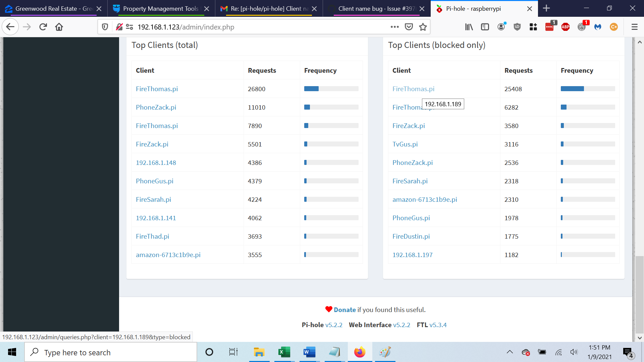Screen dimensions: 644x362
Task: Bookmark this page with the star icon
Action: click(x=422, y=27)
